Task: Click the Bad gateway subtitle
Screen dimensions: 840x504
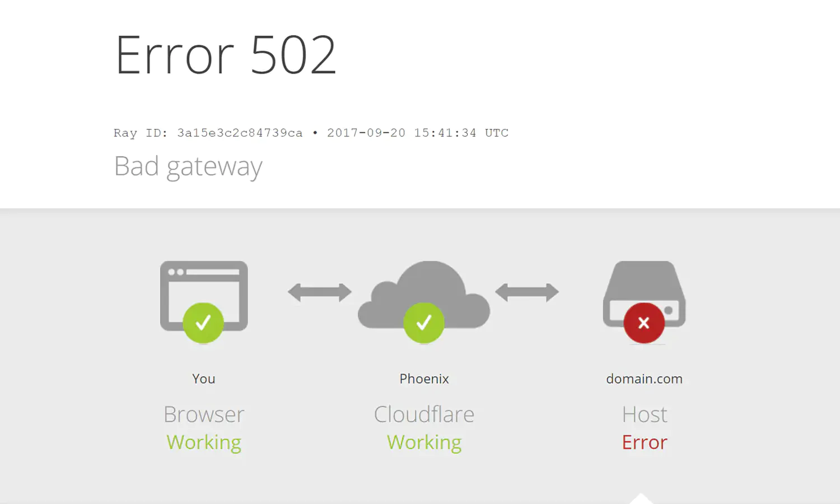Action: [x=188, y=167]
